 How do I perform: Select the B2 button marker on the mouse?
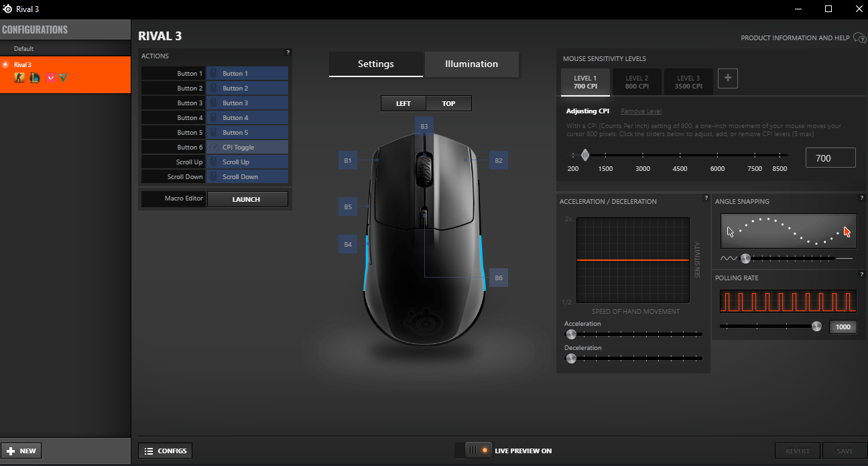click(x=498, y=160)
